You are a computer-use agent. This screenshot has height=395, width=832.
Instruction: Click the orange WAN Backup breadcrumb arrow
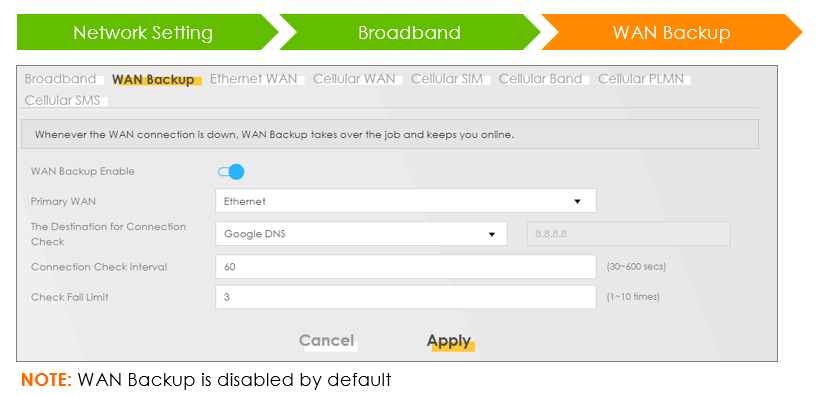click(672, 32)
